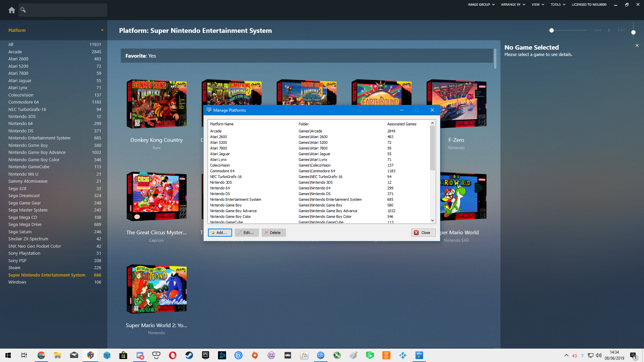Select Sony Playstation in sidebar

tap(55, 253)
